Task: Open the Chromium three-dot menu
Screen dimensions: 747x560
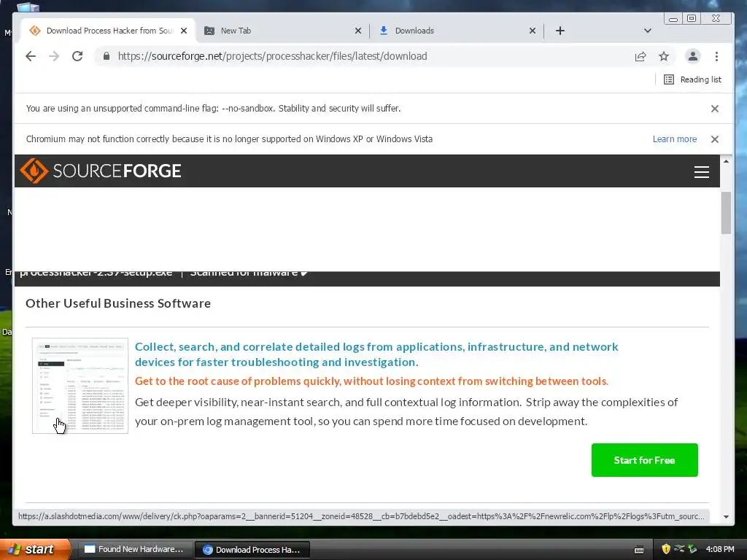Action: click(x=716, y=56)
